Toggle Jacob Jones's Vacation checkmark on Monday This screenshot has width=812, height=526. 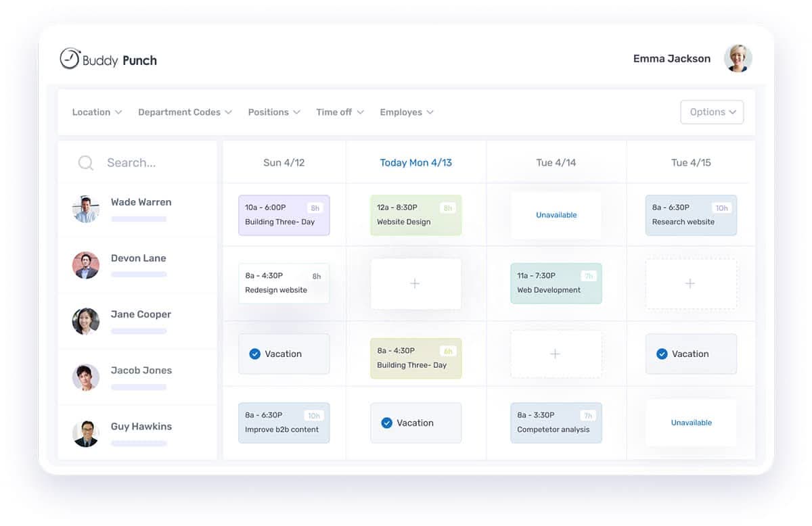pos(388,423)
